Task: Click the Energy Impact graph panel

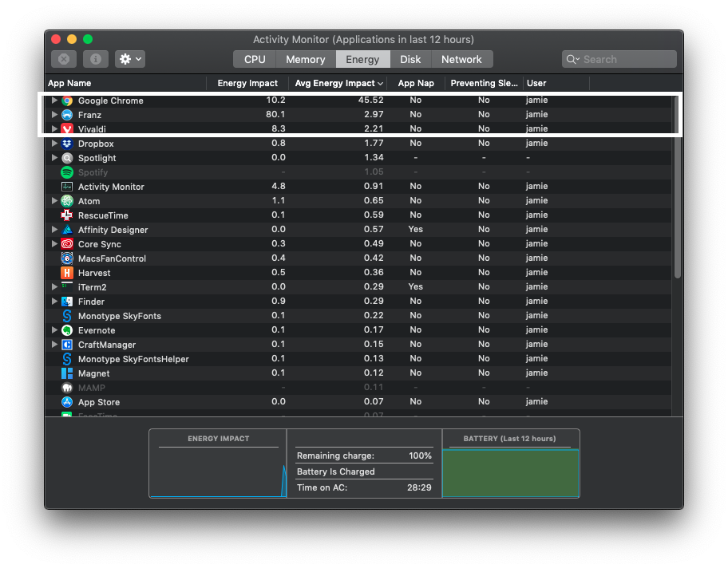Action: click(x=218, y=463)
